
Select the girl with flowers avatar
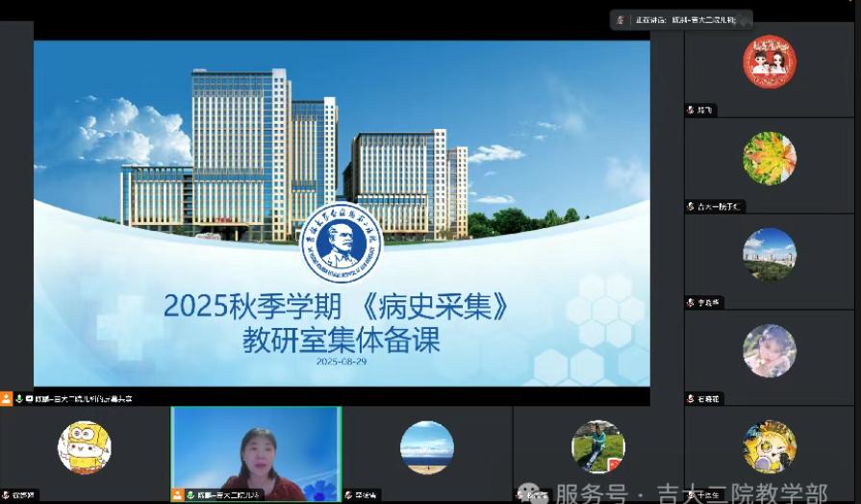point(770,351)
